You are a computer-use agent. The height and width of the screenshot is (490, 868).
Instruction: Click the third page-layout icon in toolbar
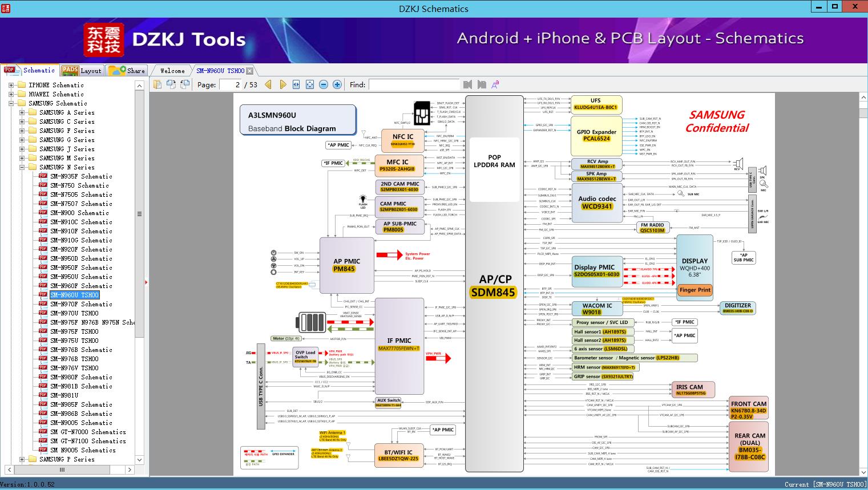185,84
